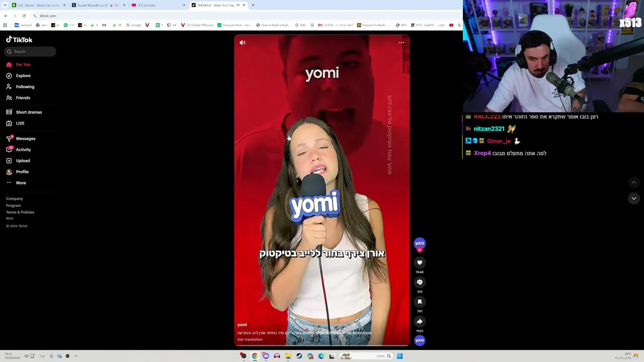Open the Program footer link

pyautogui.click(x=14, y=206)
